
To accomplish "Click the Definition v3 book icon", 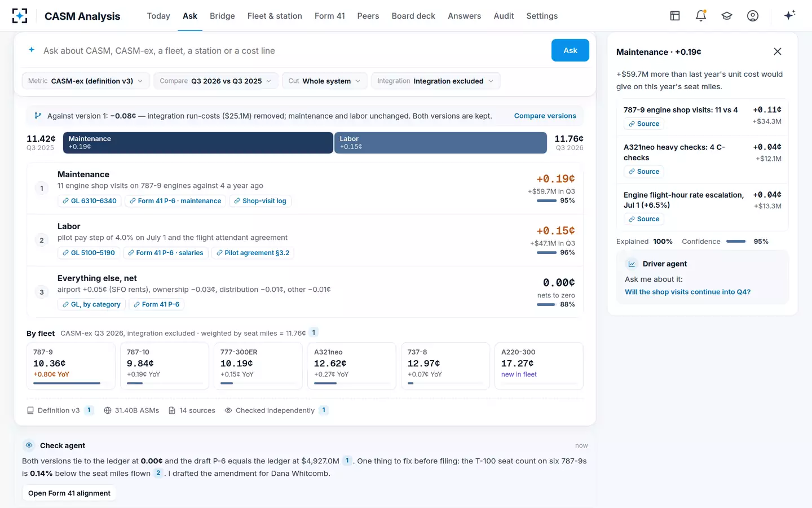I will tap(30, 410).
